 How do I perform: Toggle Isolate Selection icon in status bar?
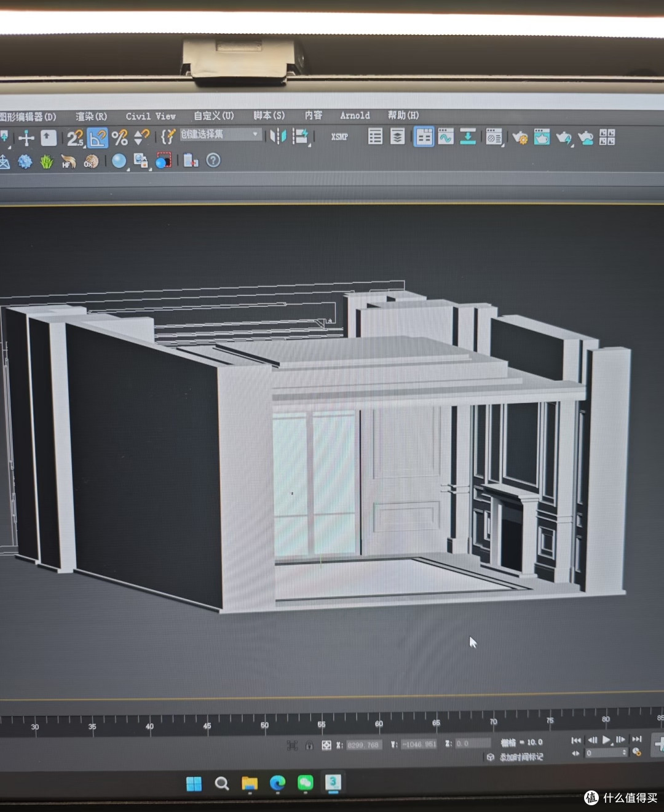[x=292, y=746]
